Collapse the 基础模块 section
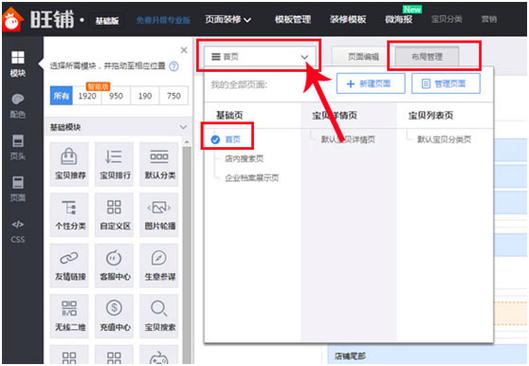 click(x=183, y=127)
